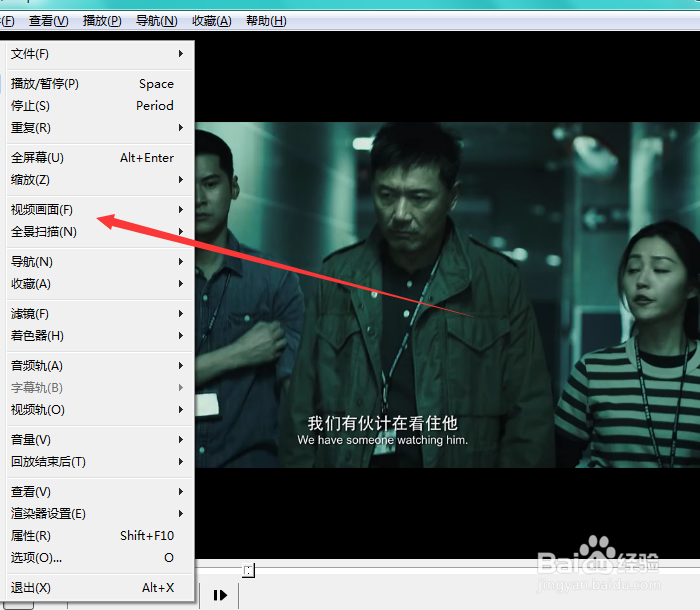Open the 回放结束后(T) submenu

(x=100, y=462)
